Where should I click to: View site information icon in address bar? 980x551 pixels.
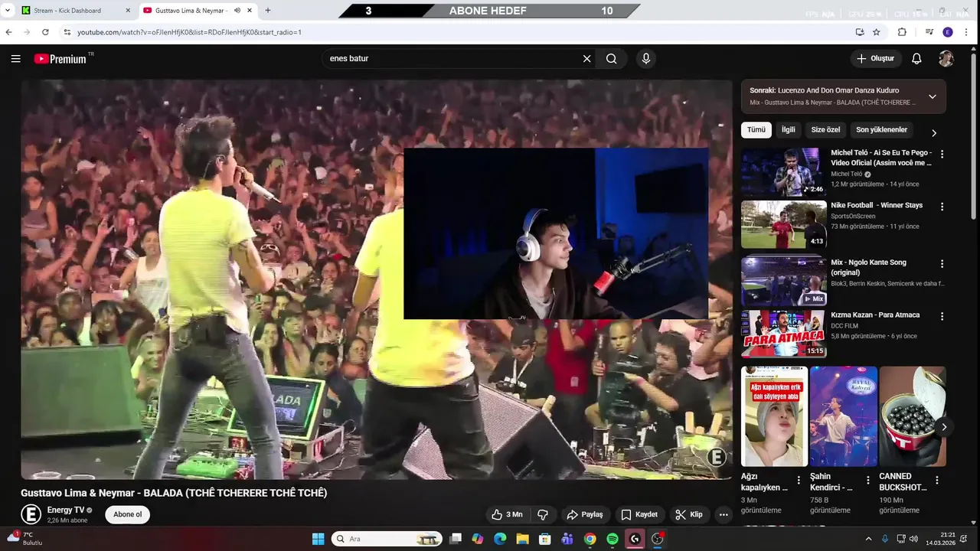[x=67, y=32]
